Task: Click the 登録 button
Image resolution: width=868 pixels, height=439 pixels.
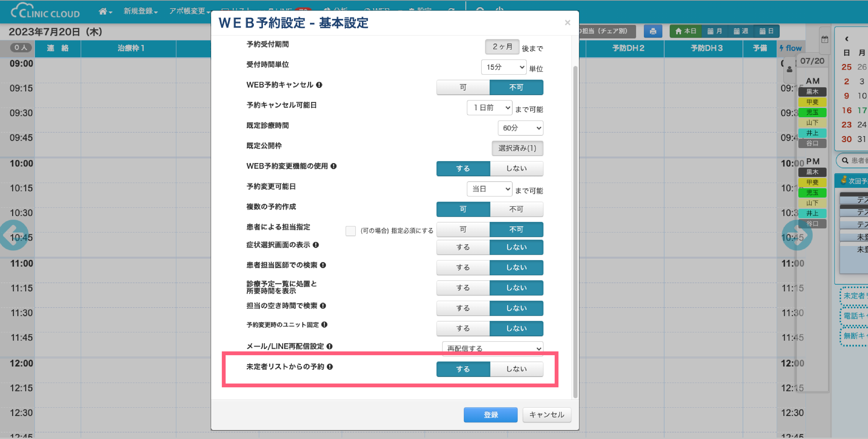Action: (490, 415)
